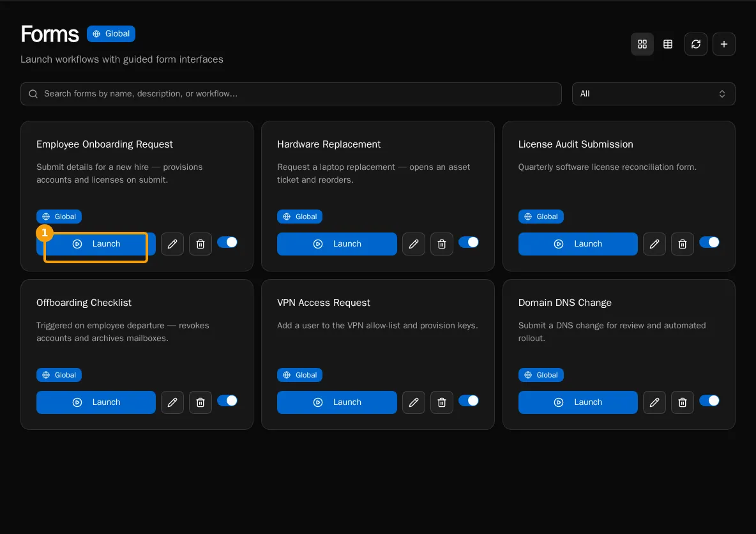This screenshot has height=534, width=756.
Task: Delete the Domain DNS Change form
Action: (x=682, y=402)
